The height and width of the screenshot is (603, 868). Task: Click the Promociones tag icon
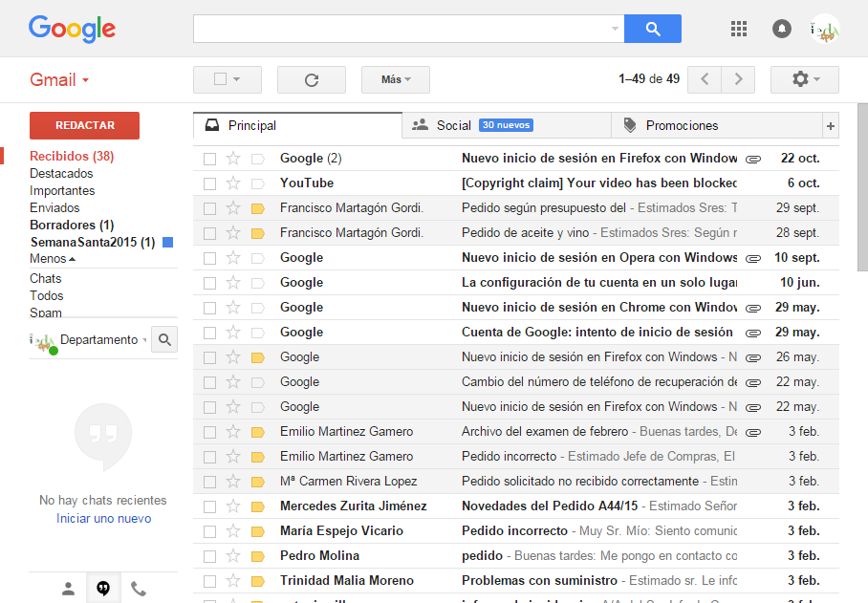coord(629,125)
